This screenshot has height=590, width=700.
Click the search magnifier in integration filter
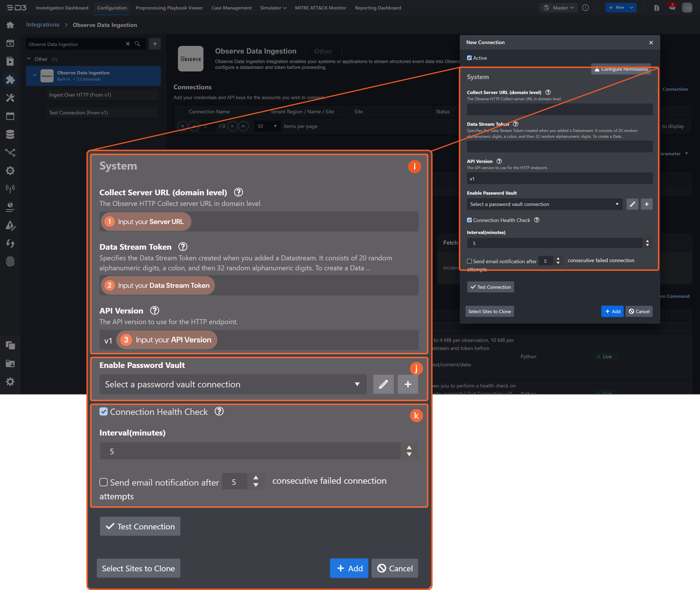(x=137, y=44)
